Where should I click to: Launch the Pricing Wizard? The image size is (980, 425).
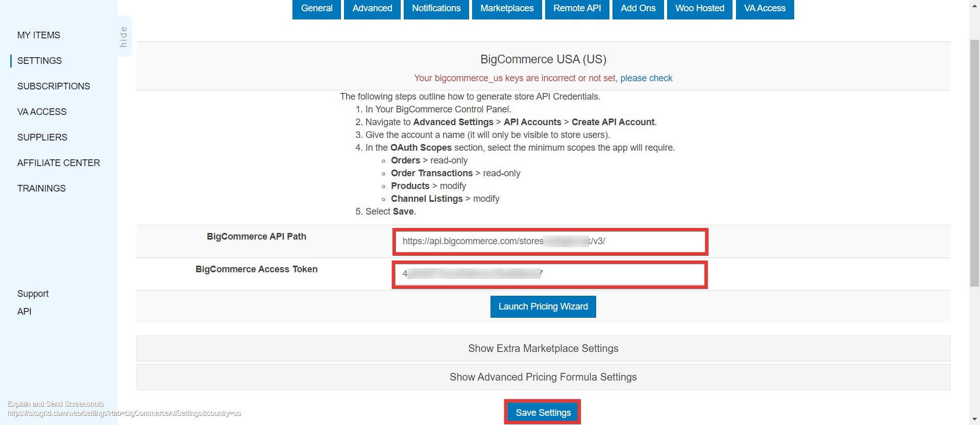543,306
